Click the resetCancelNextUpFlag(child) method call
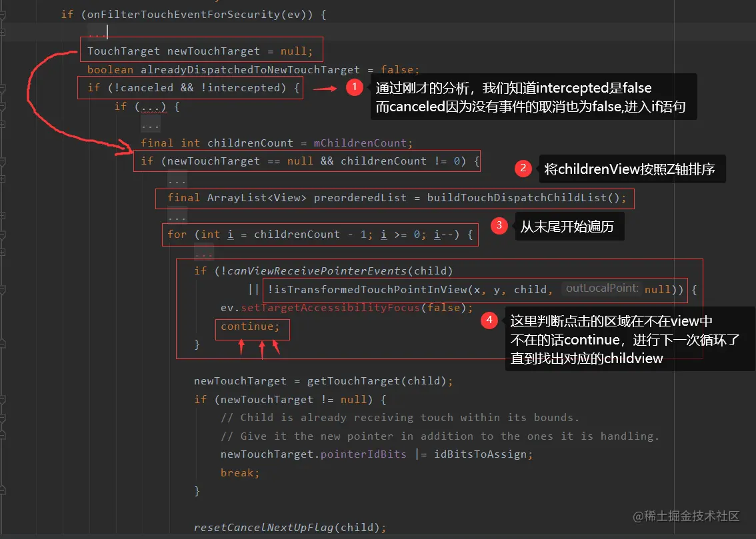756x539 pixels. [x=287, y=528]
